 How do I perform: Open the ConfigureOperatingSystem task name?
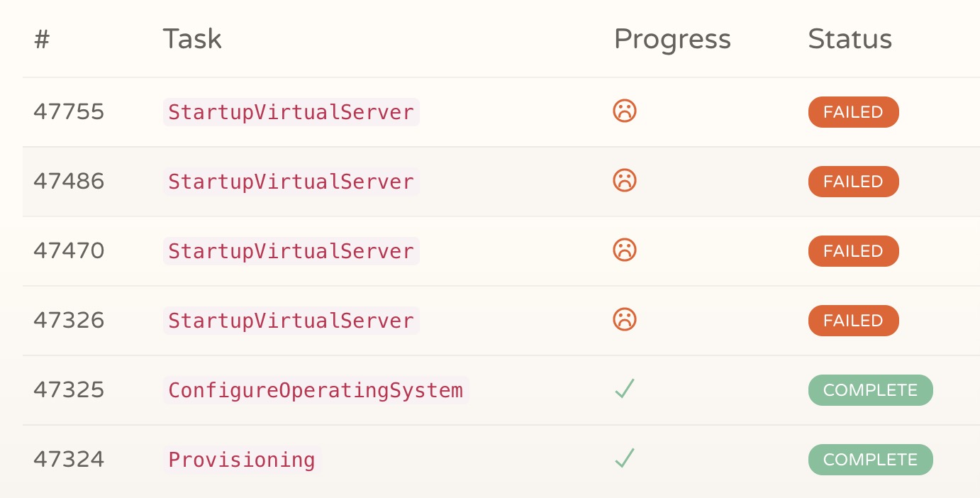pyautogui.click(x=316, y=390)
